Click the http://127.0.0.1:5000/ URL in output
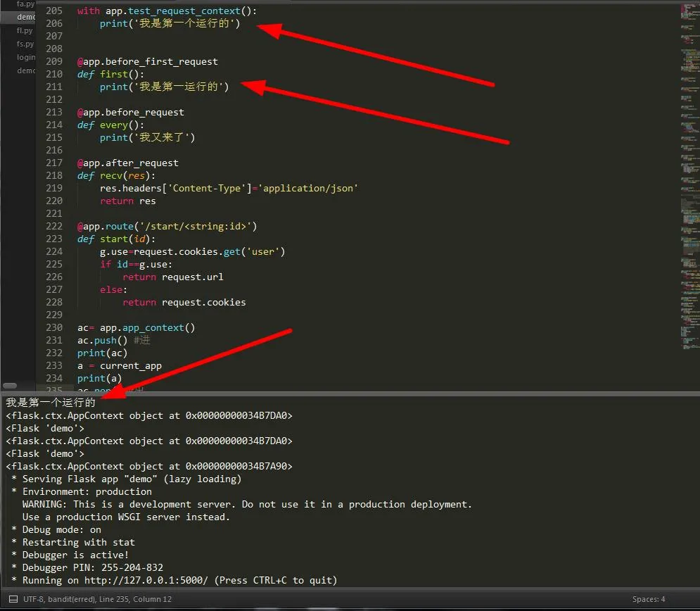 pyautogui.click(x=146, y=581)
